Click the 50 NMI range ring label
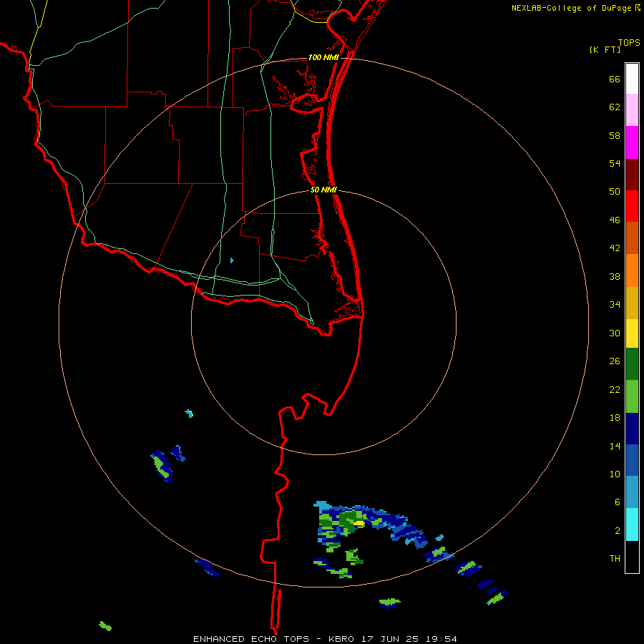 click(x=323, y=190)
